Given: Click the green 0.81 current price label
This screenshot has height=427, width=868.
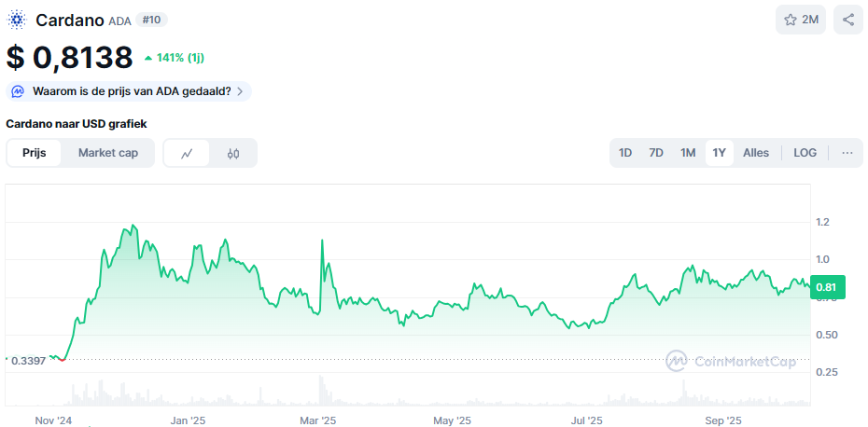Looking at the screenshot, I should (826, 288).
